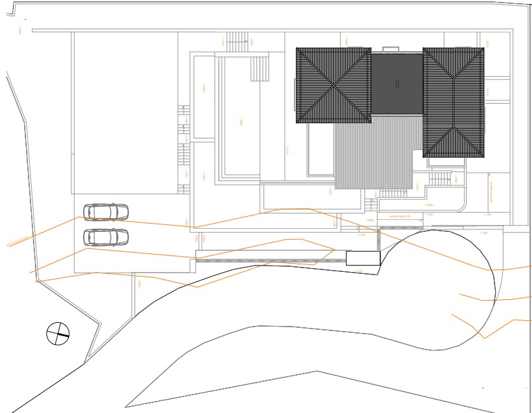Image resolution: width=532 pixels, height=413 pixels.
Task: Select the '+0.00m' label below the black rectangle
Action: [359, 271]
